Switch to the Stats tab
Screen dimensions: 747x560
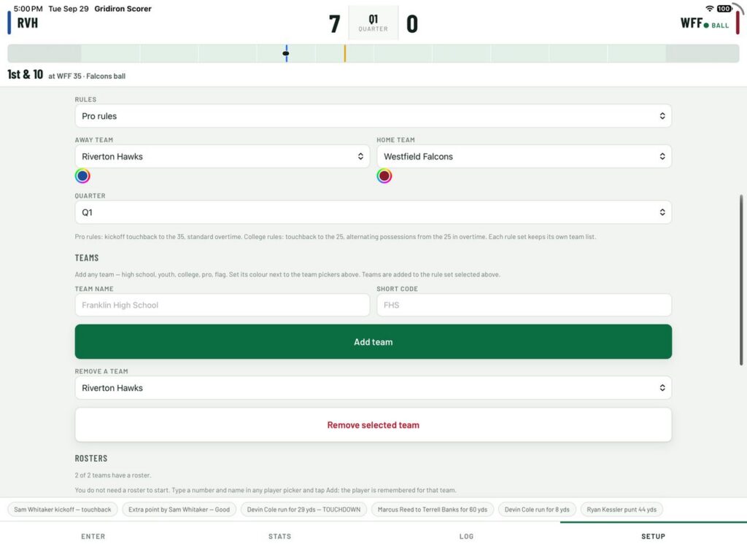279,536
